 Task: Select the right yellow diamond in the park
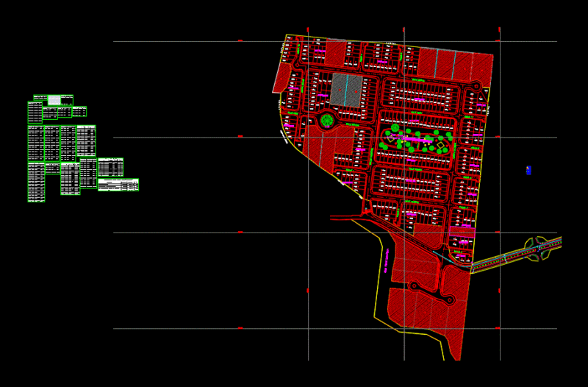(x=440, y=145)
